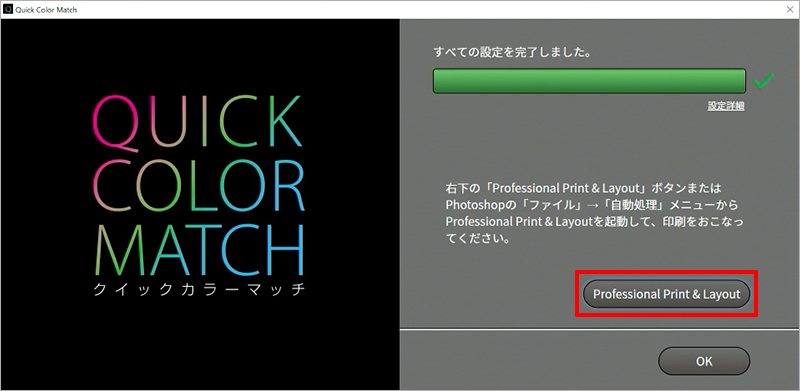
Task: Click the green completed progress bar
Action: 589,81
